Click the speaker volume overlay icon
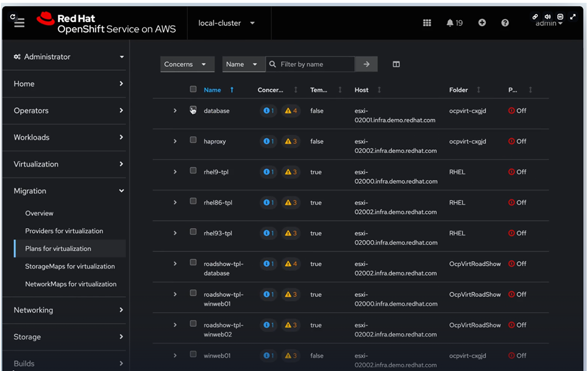This screenshot has height=371, width=588. (547, 16)
